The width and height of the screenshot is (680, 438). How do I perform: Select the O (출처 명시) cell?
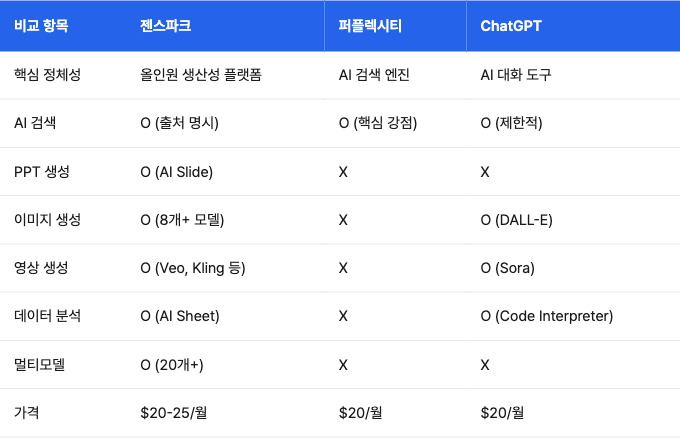(179, 123)
